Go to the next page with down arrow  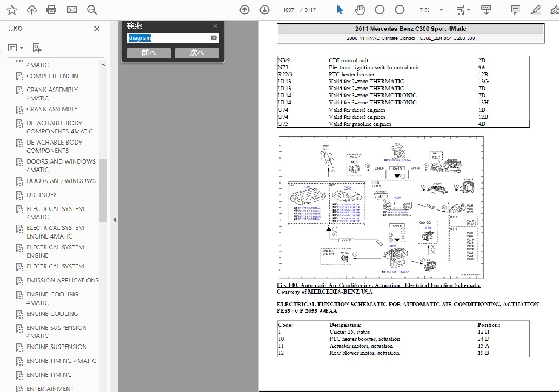pyautogui.click(x=264, y=10)
